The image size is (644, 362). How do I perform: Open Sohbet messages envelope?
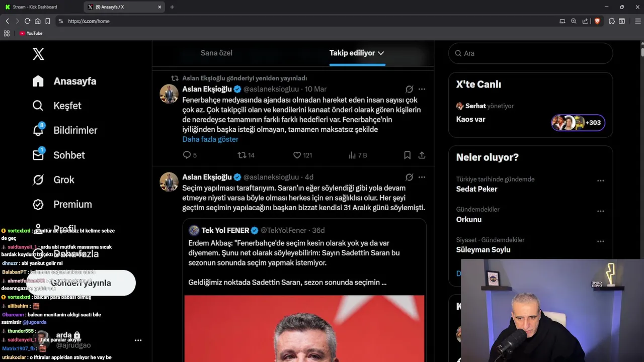(x=58, y=155)
